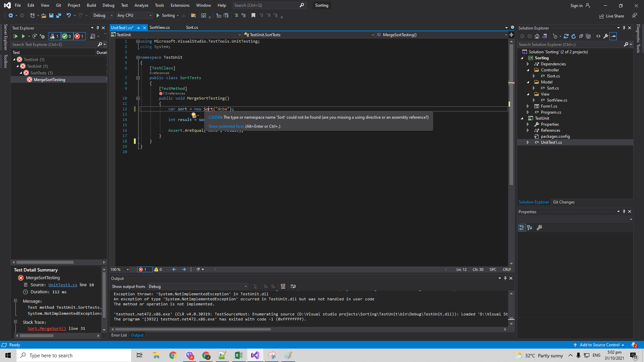Screen dimensions: 644x362
Task: Click Sort.MergeSort() stack trace link
Action: coord(47,328)
